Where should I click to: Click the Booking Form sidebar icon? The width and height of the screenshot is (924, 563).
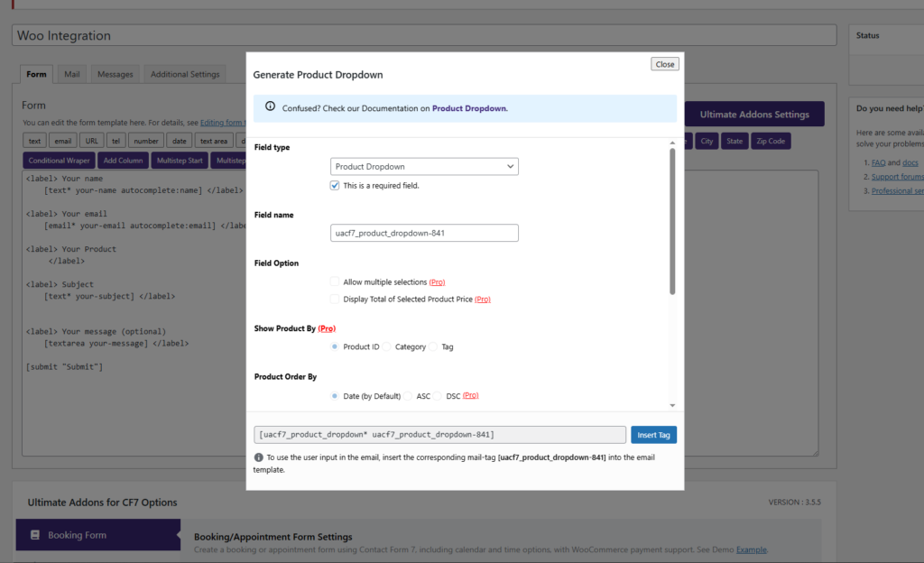click(35, 535)
